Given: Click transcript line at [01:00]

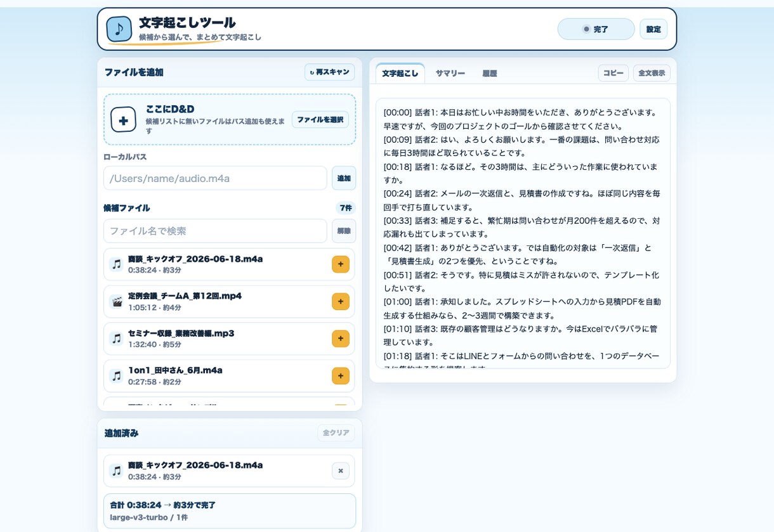Looking at the screenshot, I should pos(521,308).
